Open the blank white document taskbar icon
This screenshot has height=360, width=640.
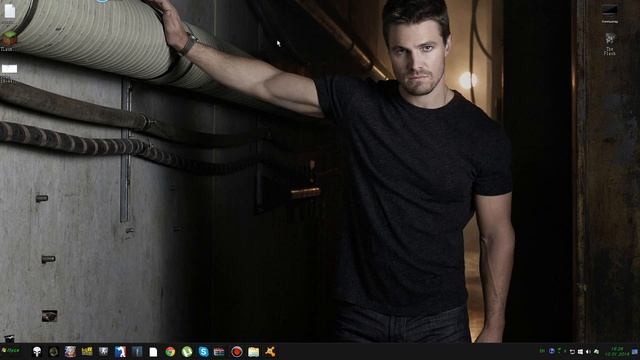click(x=153, y=352)
